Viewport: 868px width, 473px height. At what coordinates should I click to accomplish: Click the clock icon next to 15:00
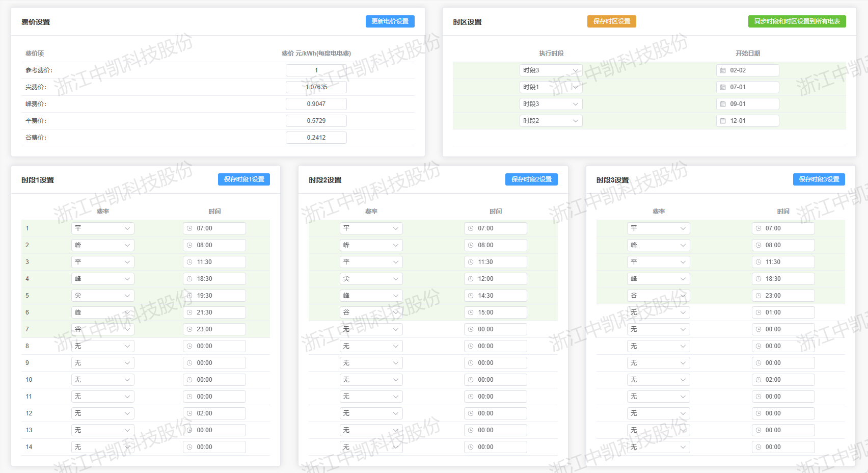pos(471,312)
